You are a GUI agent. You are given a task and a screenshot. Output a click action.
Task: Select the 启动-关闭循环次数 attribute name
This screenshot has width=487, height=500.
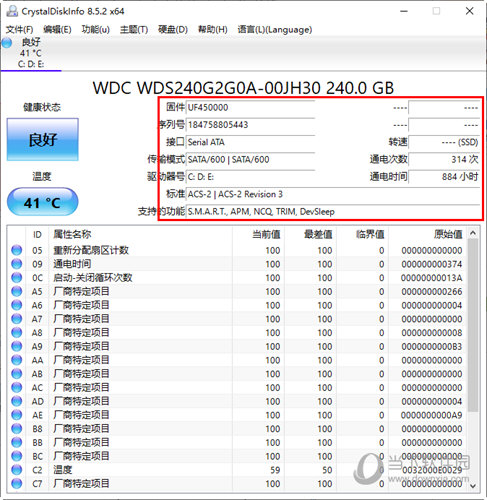coord(93,278)
